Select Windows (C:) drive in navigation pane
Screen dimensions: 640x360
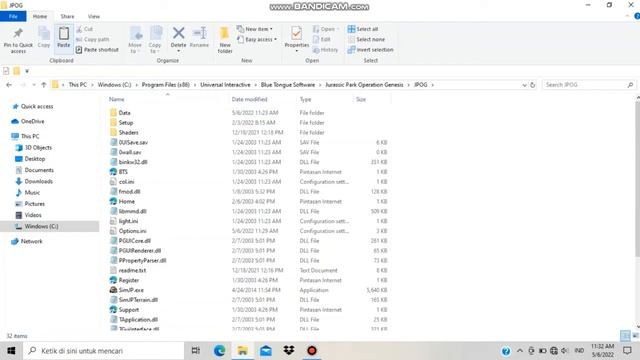pos(41,226)
